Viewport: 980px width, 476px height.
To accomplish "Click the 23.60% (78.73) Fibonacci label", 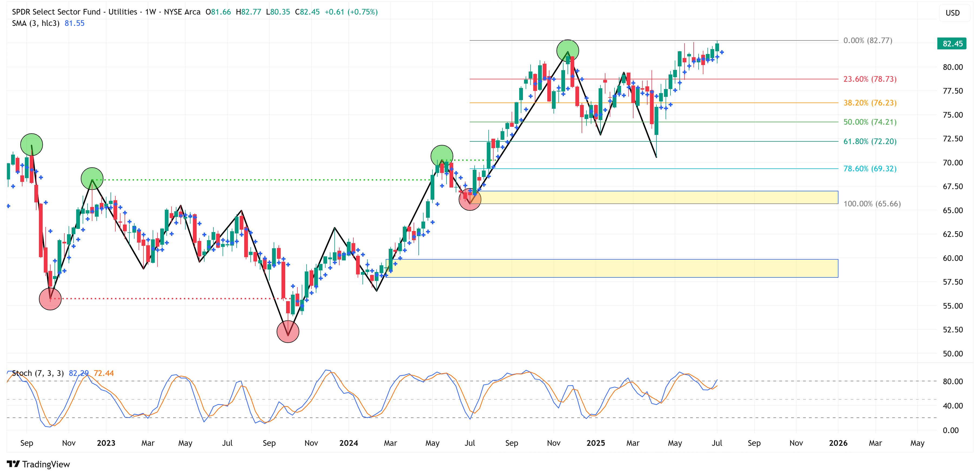I will point(870,79).
